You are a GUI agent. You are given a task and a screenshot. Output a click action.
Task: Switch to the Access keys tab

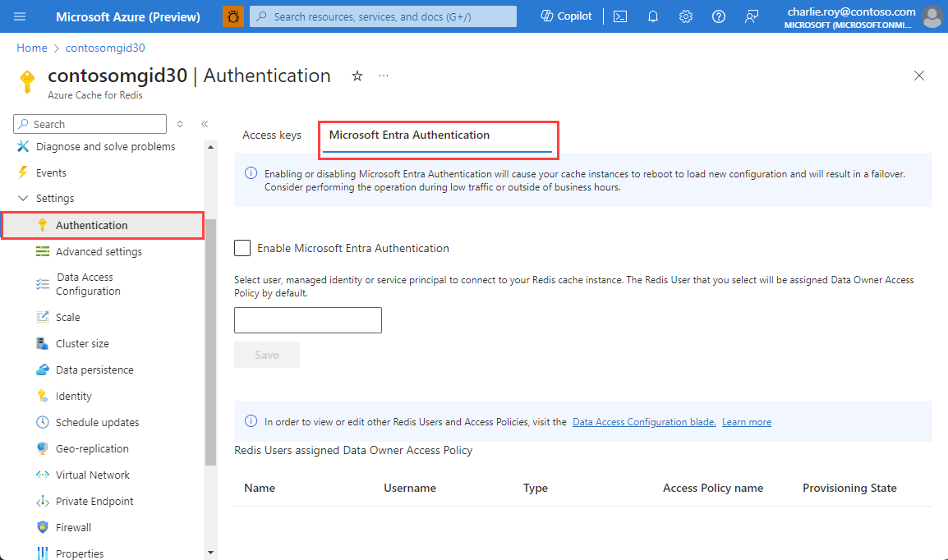271,135
